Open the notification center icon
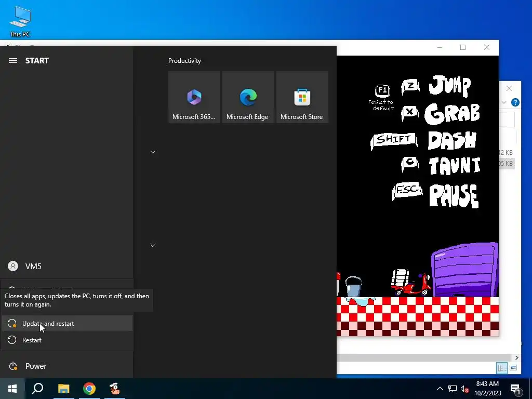Screen dimensions: 532x399 (515, 389)
